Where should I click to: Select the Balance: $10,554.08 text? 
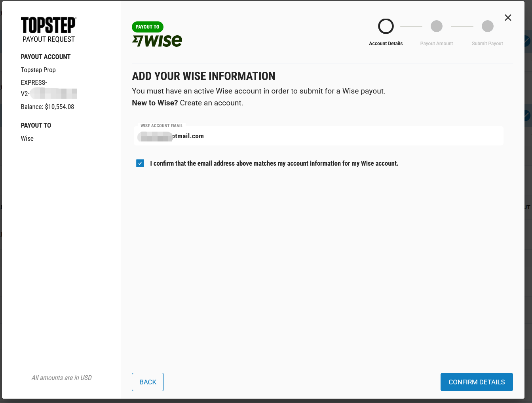47,107
